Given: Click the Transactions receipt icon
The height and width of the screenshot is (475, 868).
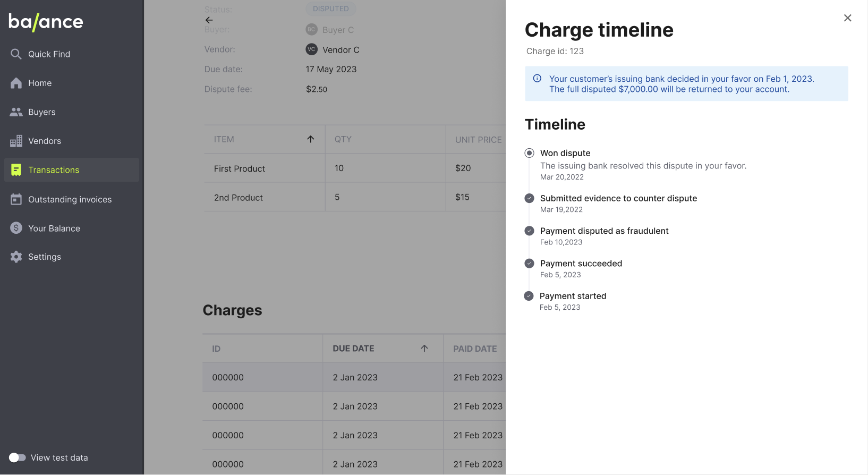Looking at the screenshot, I should (16, 170).
